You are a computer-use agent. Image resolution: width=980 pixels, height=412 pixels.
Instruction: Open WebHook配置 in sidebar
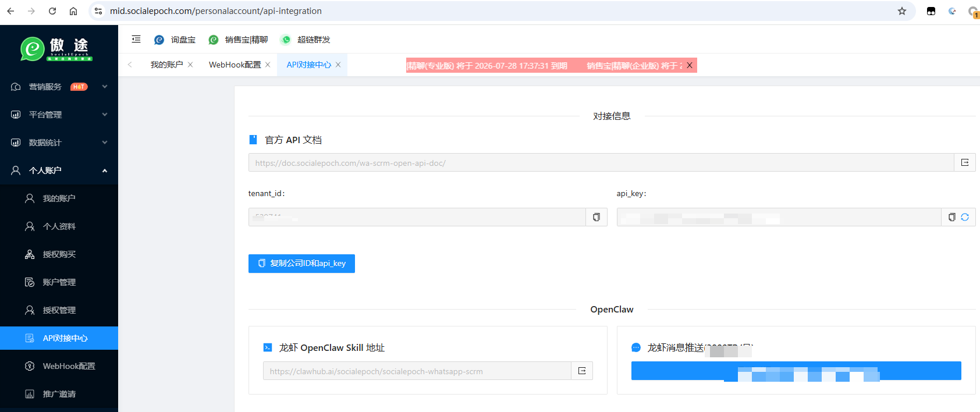click(59, 366)
